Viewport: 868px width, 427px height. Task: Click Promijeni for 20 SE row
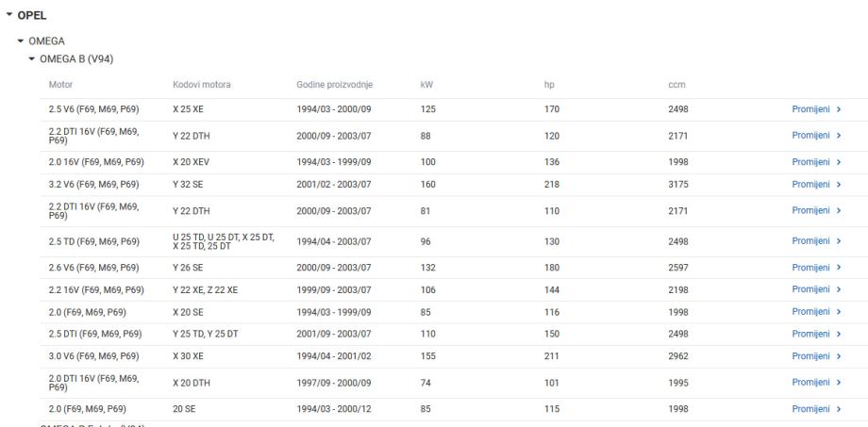tap(816, 409)
